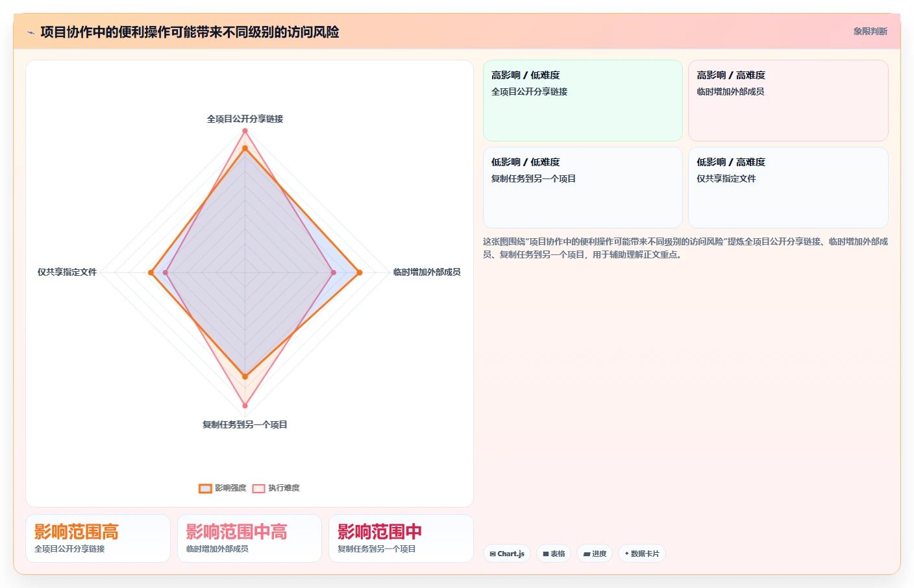Click the orange data point on the 复制任务到另一个项目 axis
914x588 pixels.
point(245,376)
